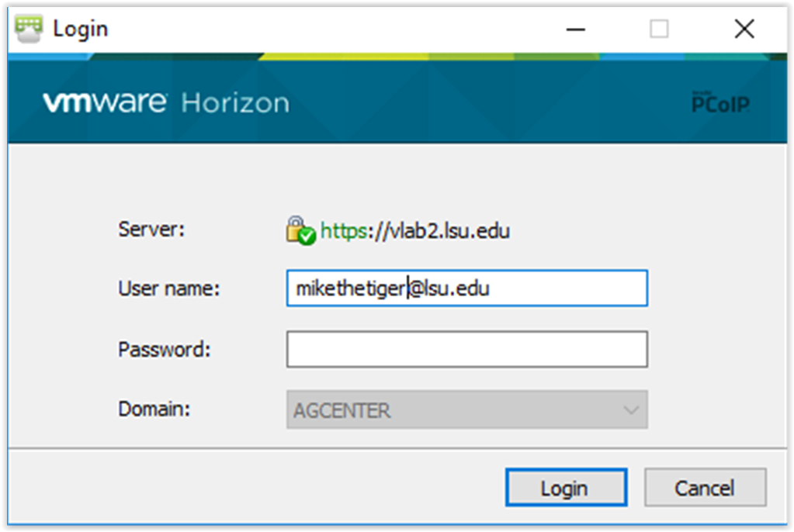794x532 pixels.
Task: Focus the User name field
Action: tap(467, 288)
